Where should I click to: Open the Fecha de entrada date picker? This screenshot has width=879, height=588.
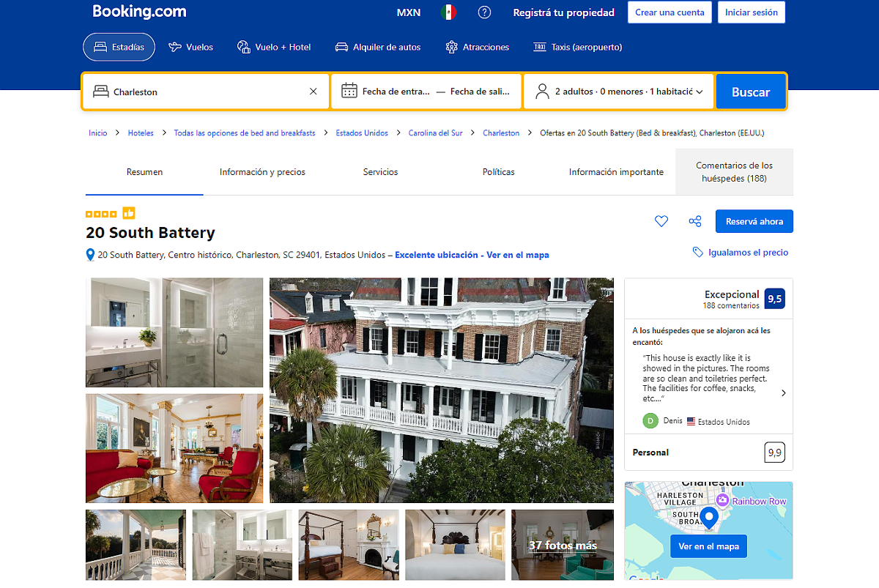(396, 92)
